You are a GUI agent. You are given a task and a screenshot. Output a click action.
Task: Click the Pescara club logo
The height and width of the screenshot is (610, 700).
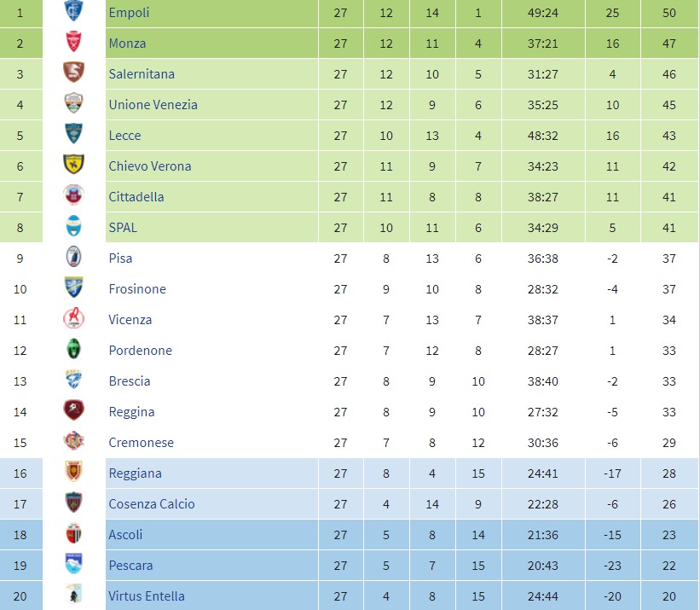coord(73,566)
